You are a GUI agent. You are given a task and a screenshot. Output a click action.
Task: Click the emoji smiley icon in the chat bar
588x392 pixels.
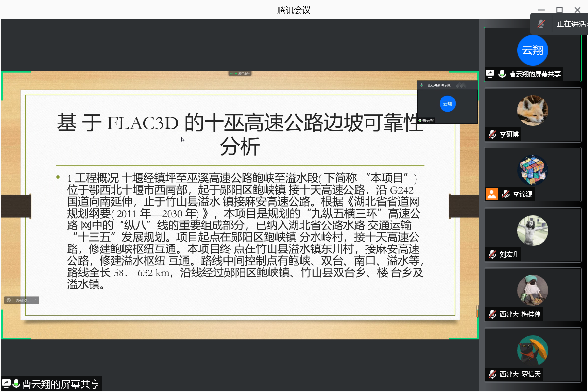(x=9, y=300)
